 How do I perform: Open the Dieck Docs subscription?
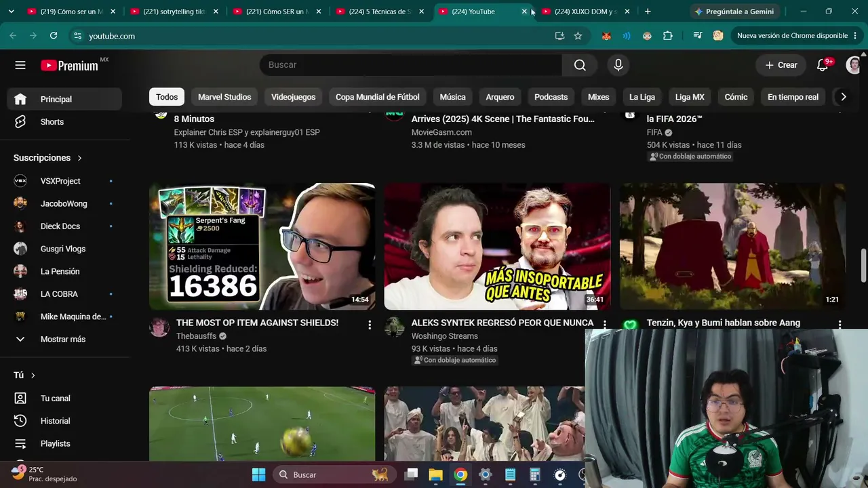[x=65, y=226]
